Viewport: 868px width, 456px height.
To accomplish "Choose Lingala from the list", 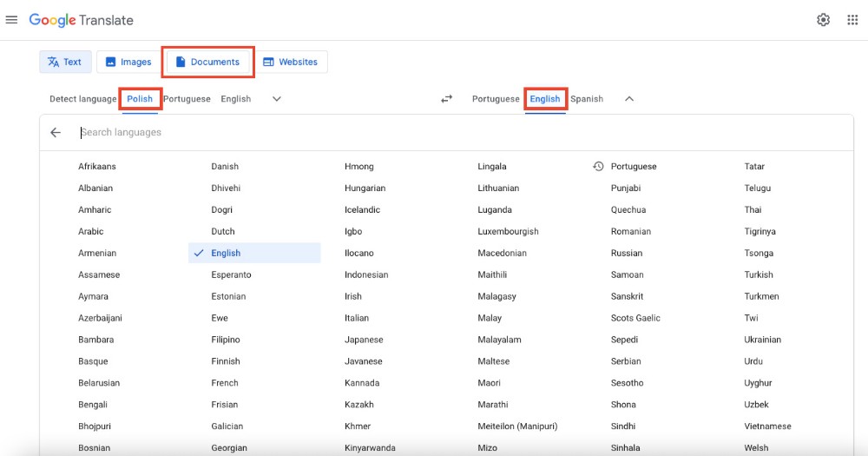I will tap(492, 166).
